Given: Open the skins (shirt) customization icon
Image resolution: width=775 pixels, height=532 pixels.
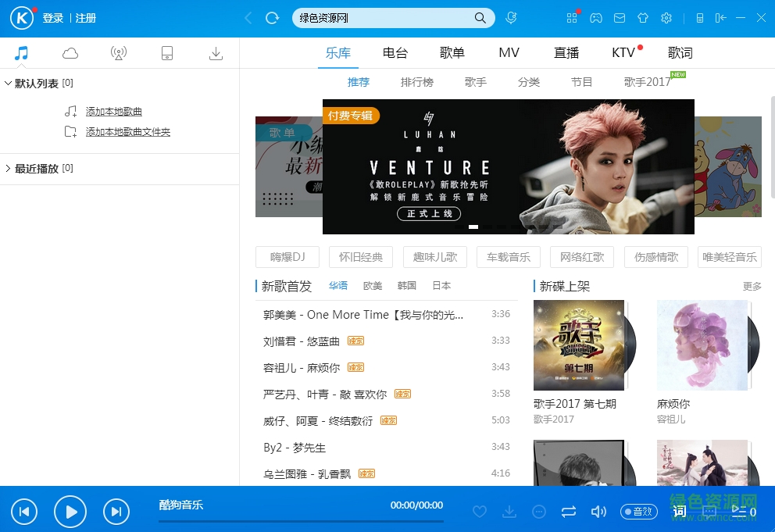Looking at the screenshot, I should [643, 17].
